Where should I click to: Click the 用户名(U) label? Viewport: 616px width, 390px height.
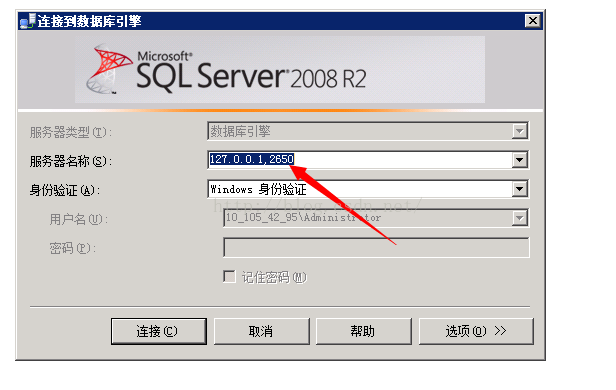79,219
